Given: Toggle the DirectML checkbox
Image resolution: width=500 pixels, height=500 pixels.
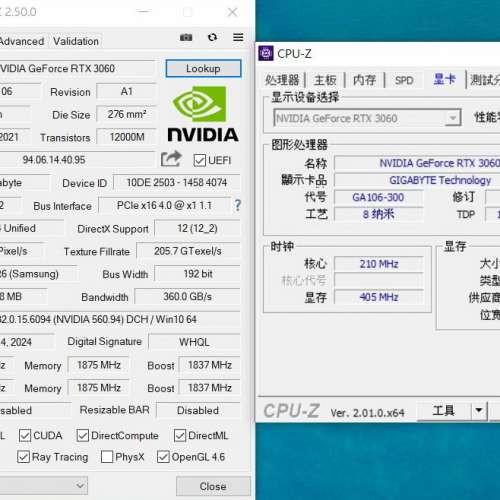Looking at the screenshot, I should pyautogui.click(x=180, y=436).
